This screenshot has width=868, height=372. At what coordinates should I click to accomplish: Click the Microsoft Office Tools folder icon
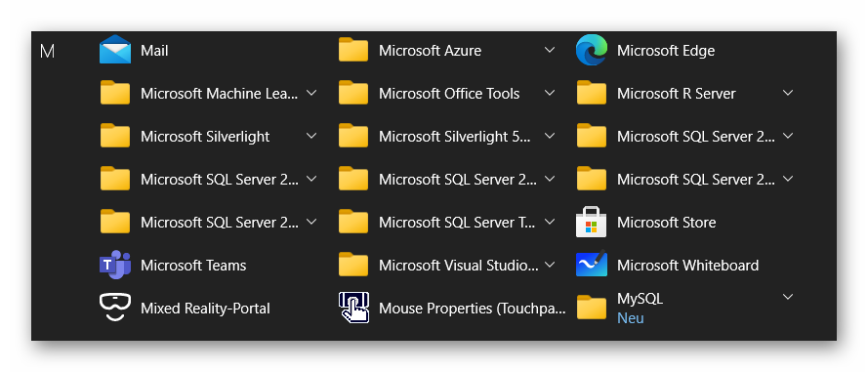coord(353,93)
